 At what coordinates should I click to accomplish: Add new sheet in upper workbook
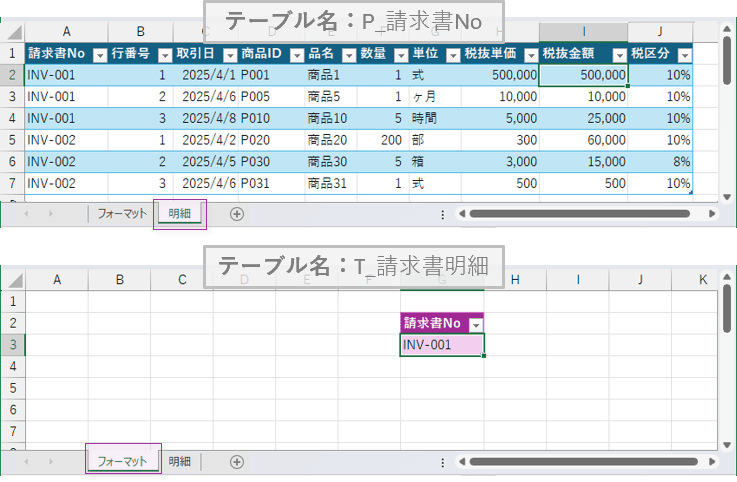[237, 213]
